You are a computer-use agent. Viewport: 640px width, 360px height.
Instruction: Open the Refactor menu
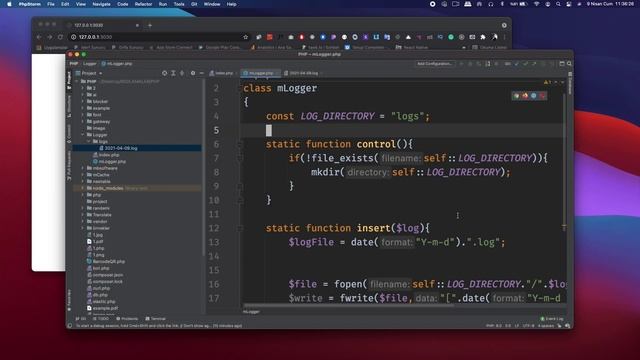click(143, 4)
